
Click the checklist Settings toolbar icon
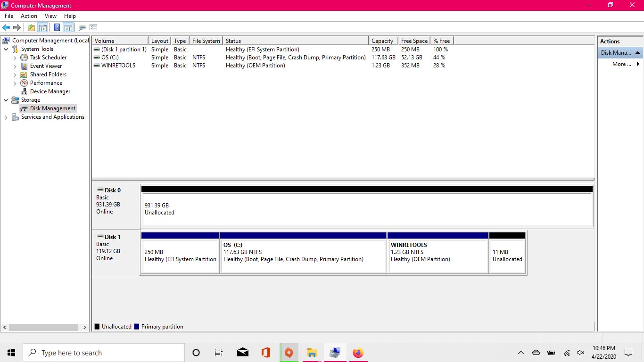(x=93, y=27)
